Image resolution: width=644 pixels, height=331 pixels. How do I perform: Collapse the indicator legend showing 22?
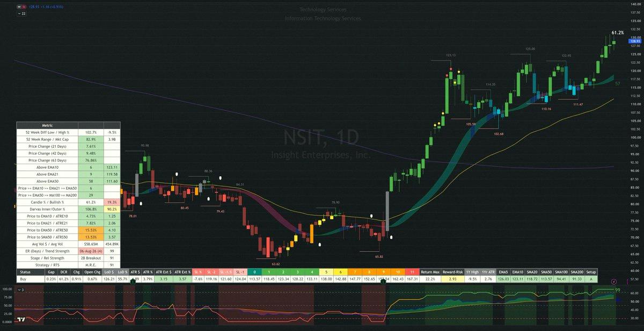pos(21,13)
